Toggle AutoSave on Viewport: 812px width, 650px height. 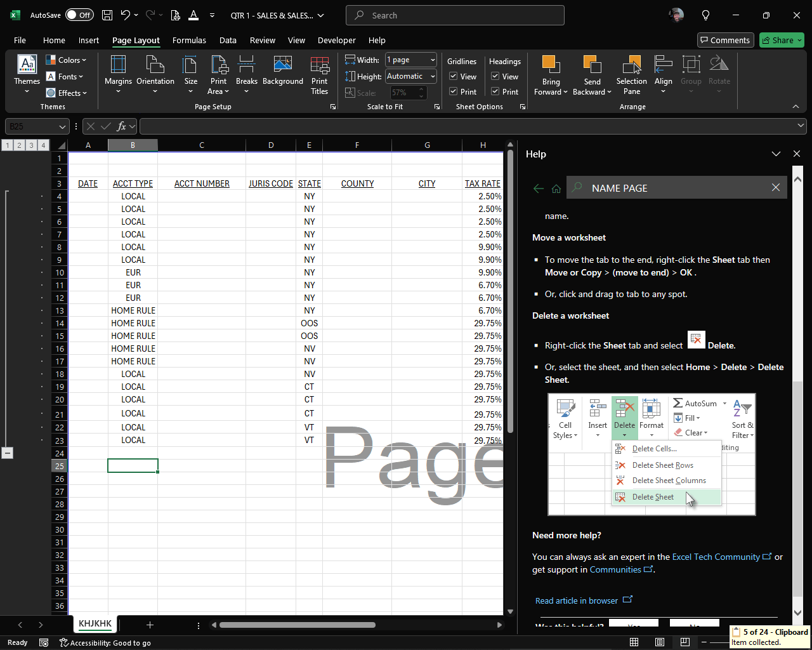(79, 15)
